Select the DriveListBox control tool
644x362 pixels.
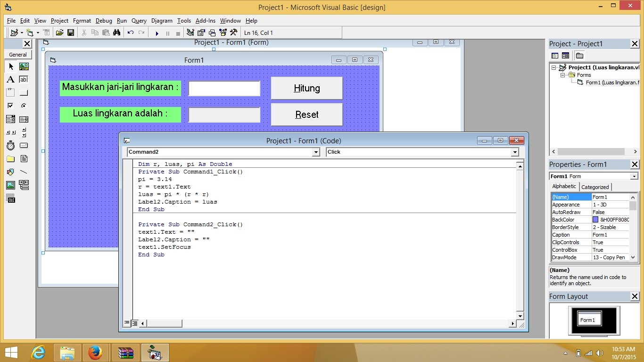[24, 146]
